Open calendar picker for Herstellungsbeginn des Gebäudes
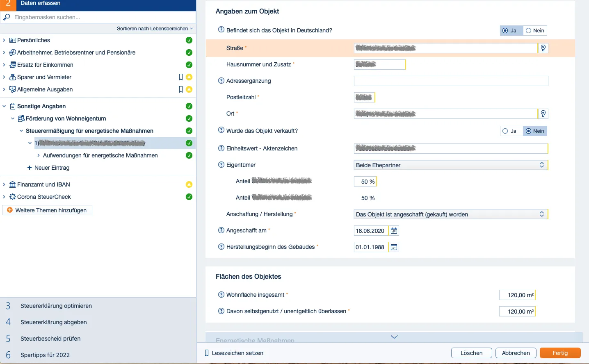The image size is (589, 364). [394, 247]
